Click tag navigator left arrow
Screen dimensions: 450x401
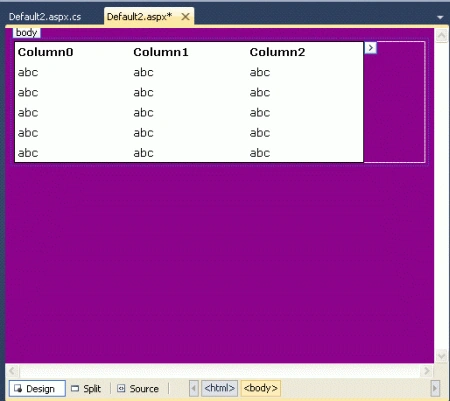pyautogui.click(x=194, y=388)
